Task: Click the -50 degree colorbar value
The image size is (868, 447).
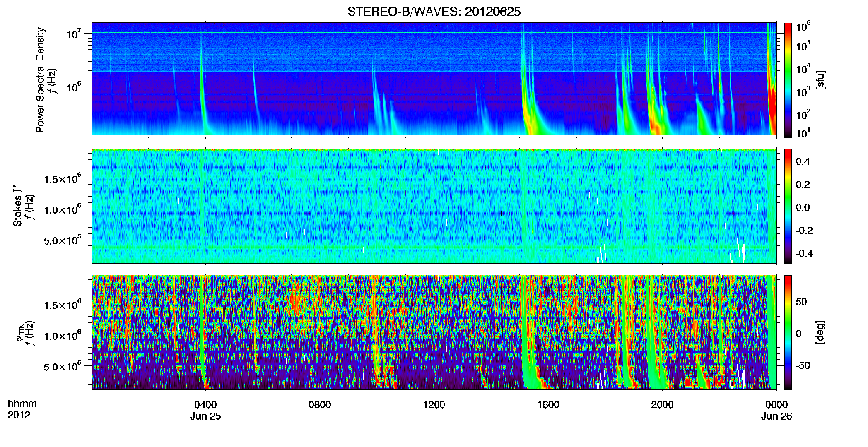Action: tap(803, 365)
